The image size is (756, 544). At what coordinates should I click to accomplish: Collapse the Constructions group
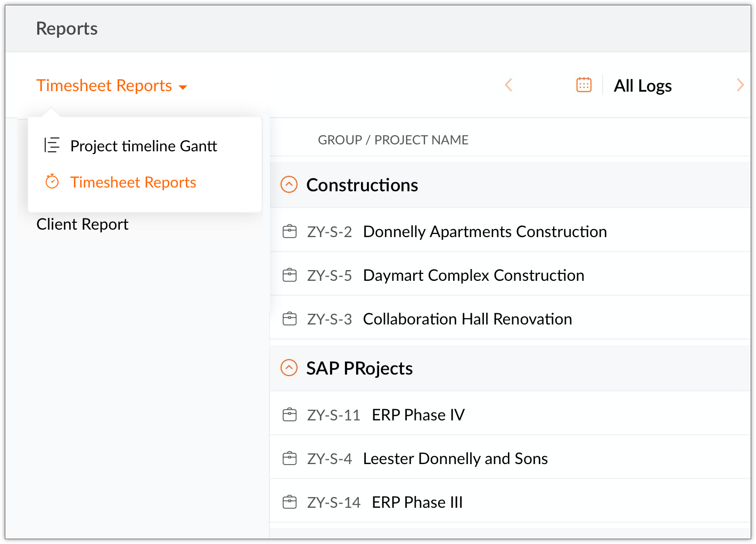pos(289,185)
